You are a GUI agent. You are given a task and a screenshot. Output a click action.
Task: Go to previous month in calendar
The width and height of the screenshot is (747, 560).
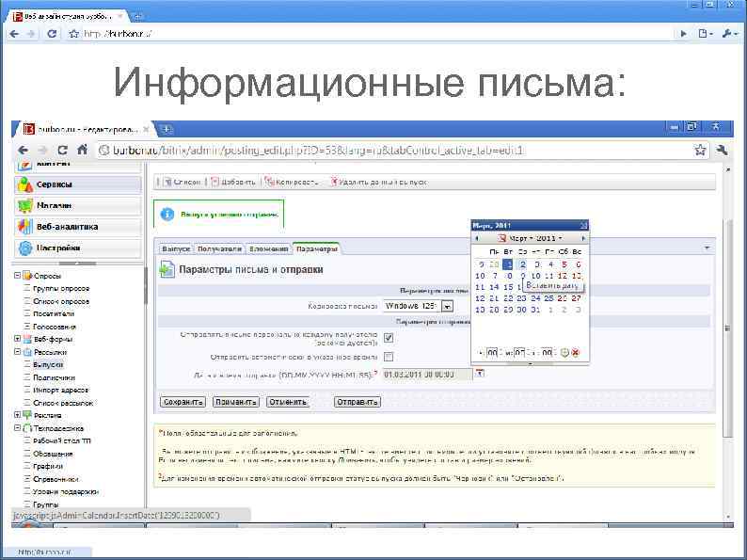(476, 238)
